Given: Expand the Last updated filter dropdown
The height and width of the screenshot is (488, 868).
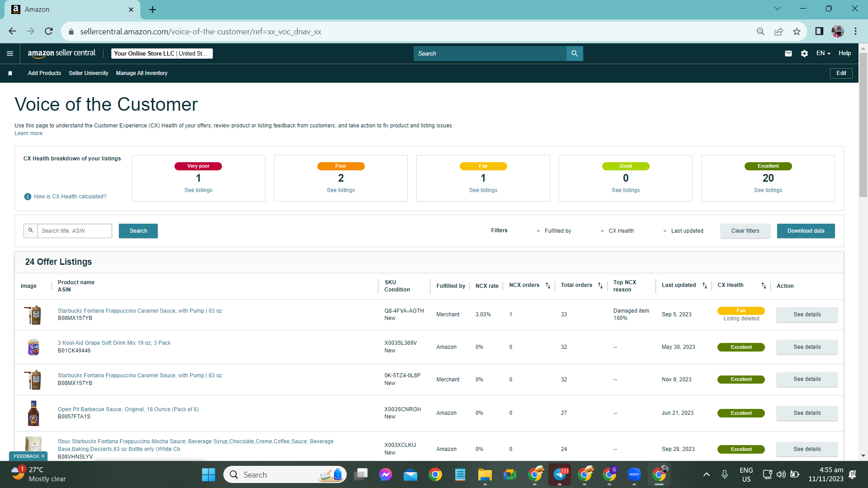Looking at the screenshot, I should [683, 231].
